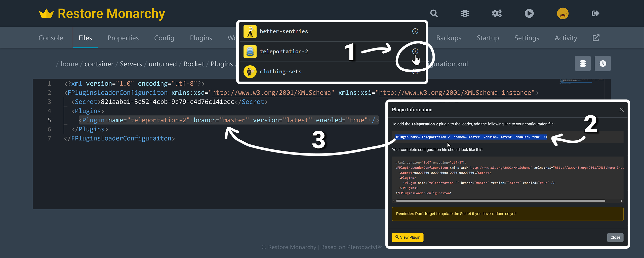Switch to the Properties tab
Screen dimensions: 644x258
point(123,38)
